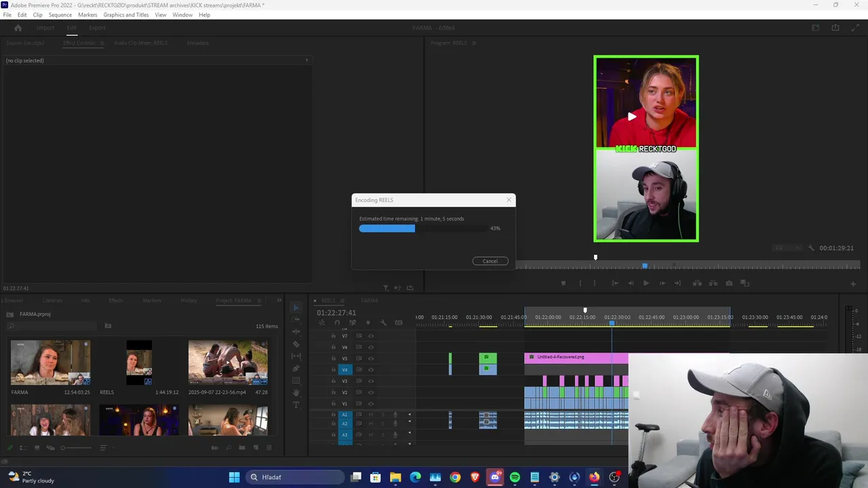Toggle timeline caption track options

pos(399,323)
